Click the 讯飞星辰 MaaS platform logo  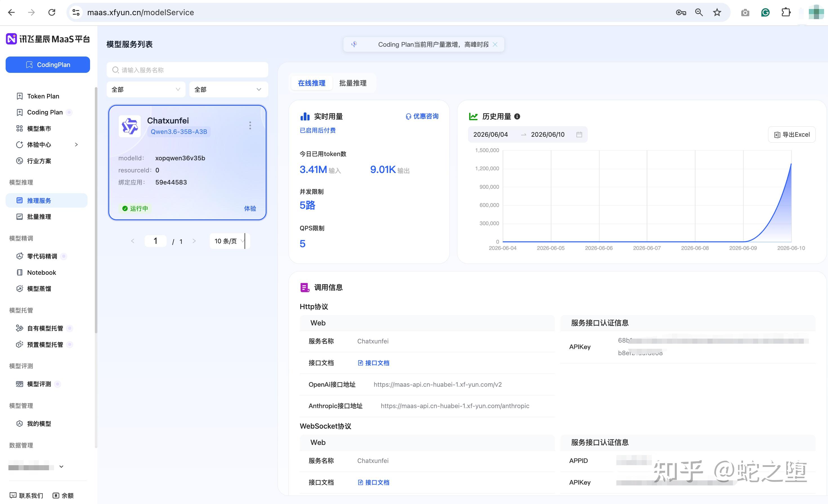tap(48, 39)
